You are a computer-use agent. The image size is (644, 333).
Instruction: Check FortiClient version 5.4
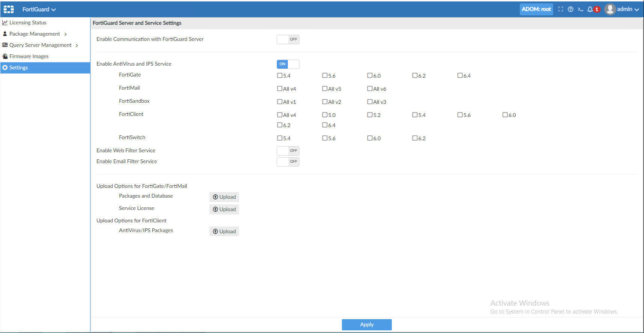[x=415, y=115]
